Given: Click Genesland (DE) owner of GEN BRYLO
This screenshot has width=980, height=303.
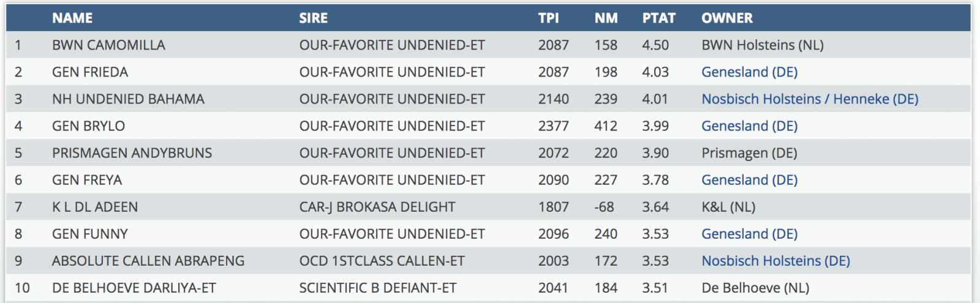Looking at the screenshot, I should tap(749, 126).
